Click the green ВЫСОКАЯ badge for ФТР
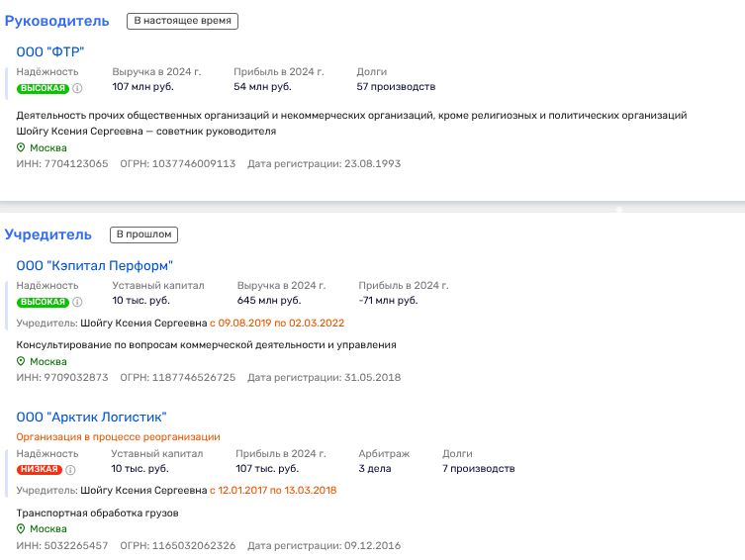Image resolution: width=745 pixels, height=560 pixels. (43, 88)
